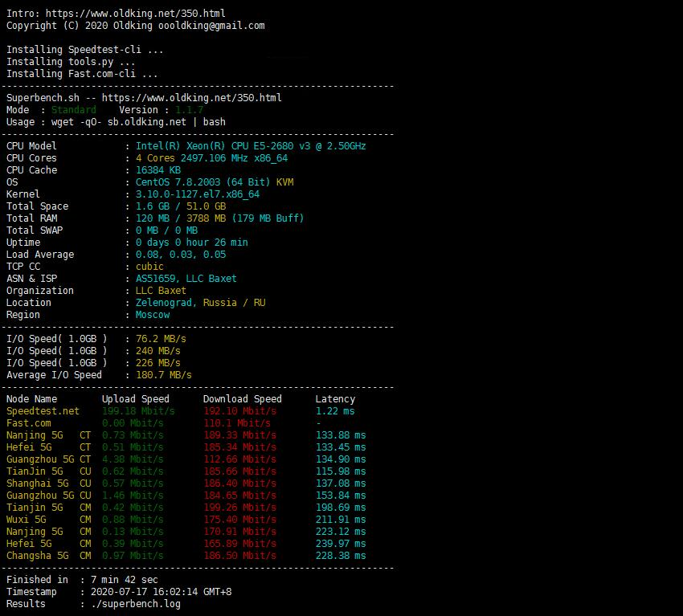Click the Wuxi 5G download speed value
Screen dimensions: 683x616
239,520
